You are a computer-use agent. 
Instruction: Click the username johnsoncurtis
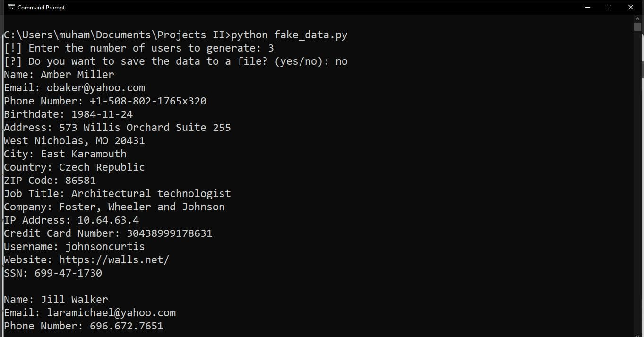105,247
